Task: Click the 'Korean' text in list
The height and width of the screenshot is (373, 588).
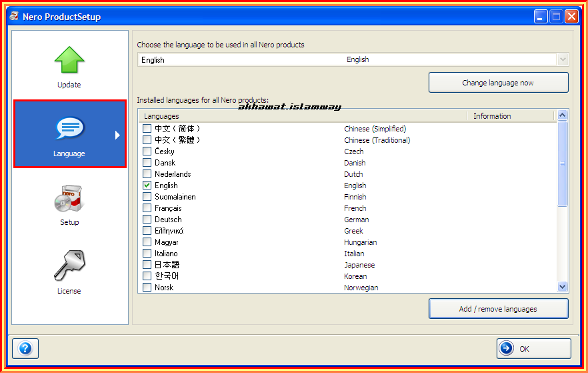Action: click(355, 276)
